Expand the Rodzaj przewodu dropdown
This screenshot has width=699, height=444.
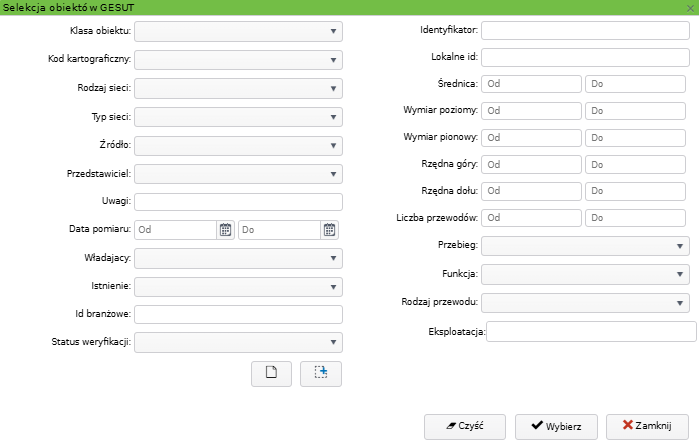586,302
